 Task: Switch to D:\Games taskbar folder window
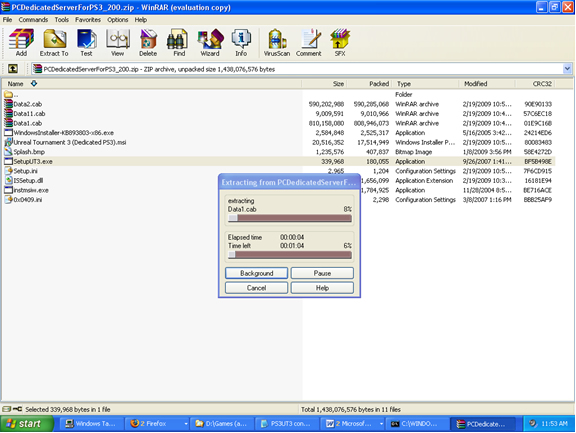(221, 424)
